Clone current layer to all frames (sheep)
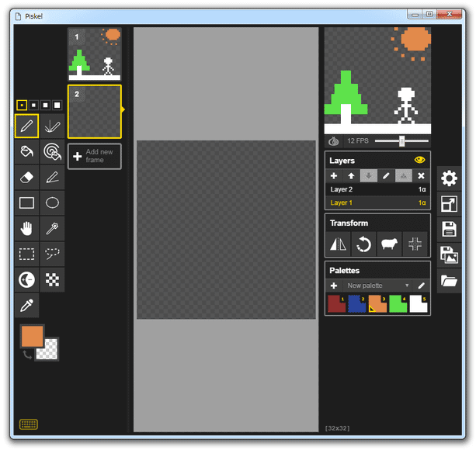476x450 pixels. coord(389,244)
